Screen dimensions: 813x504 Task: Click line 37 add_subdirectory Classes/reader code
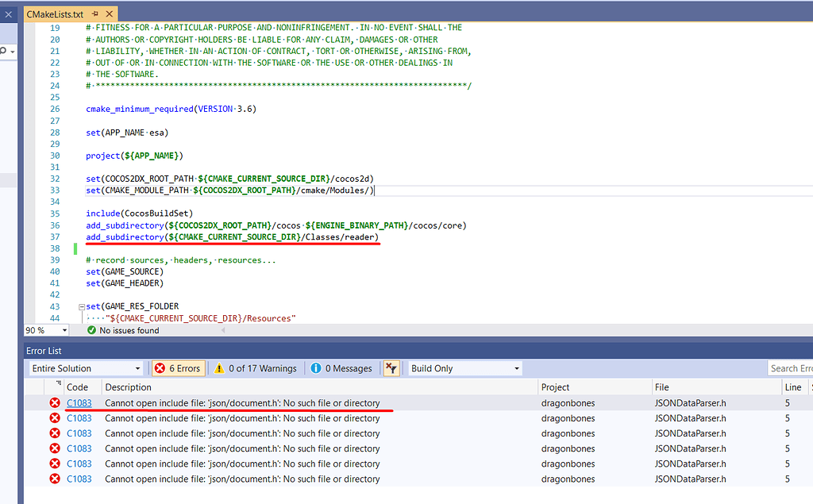point(233,237)
